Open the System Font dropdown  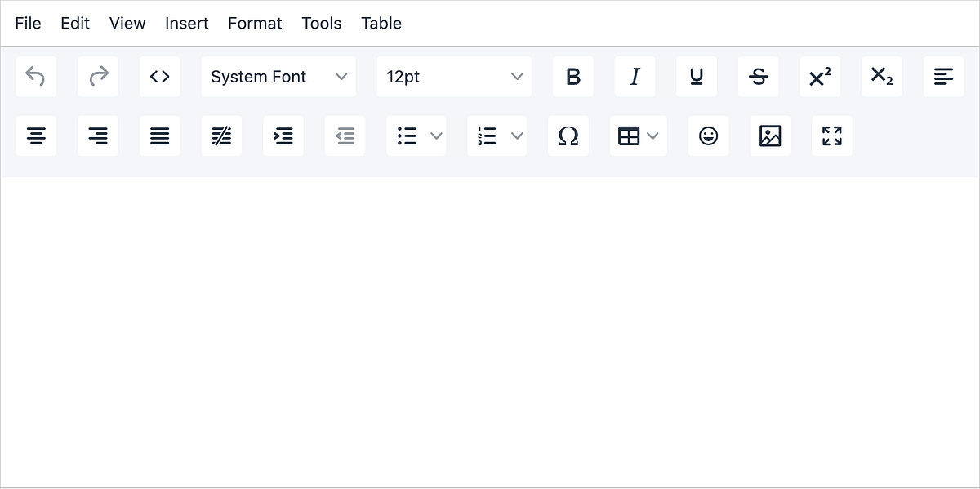tap(278, 76)
